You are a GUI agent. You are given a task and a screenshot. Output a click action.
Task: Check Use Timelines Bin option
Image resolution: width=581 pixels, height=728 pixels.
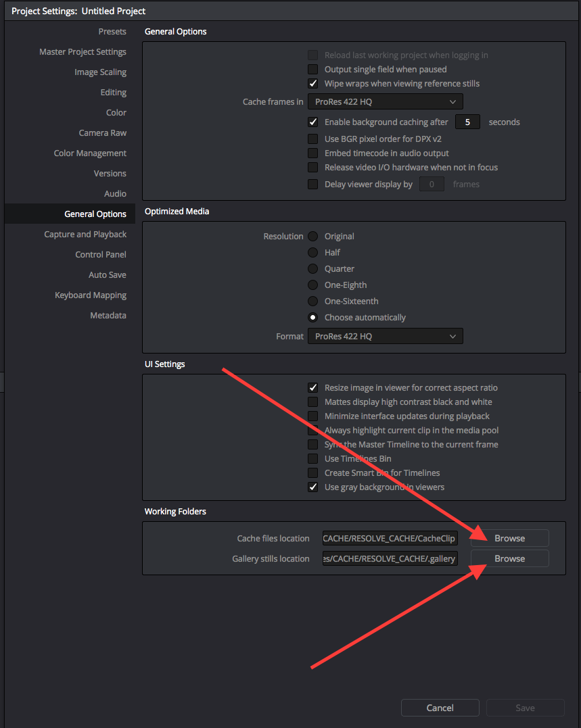coord(313,459)
